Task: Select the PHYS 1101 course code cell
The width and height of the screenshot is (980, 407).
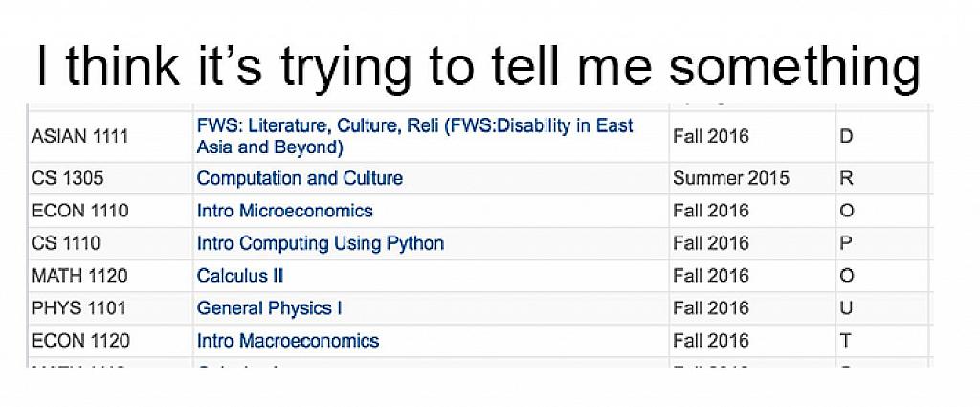Action: [x=78, y=308]
